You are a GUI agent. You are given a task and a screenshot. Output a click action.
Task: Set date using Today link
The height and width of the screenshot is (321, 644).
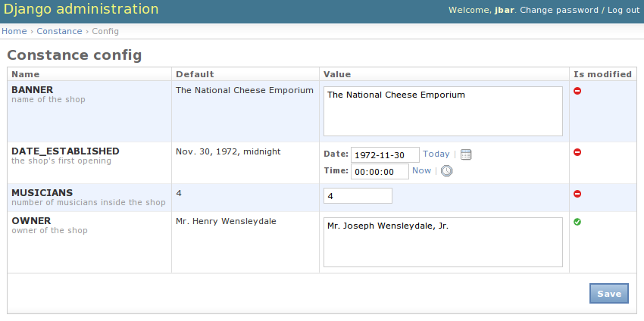(436, 154)
